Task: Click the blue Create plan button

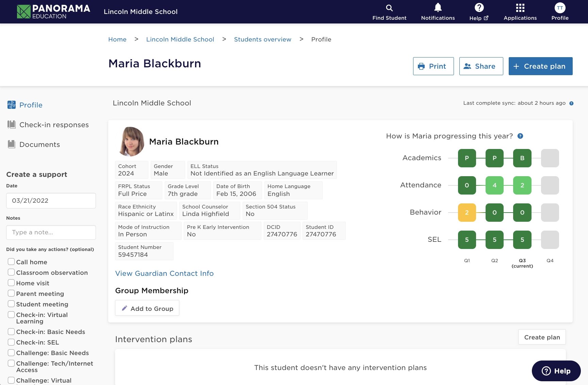Action: (540, 66)
